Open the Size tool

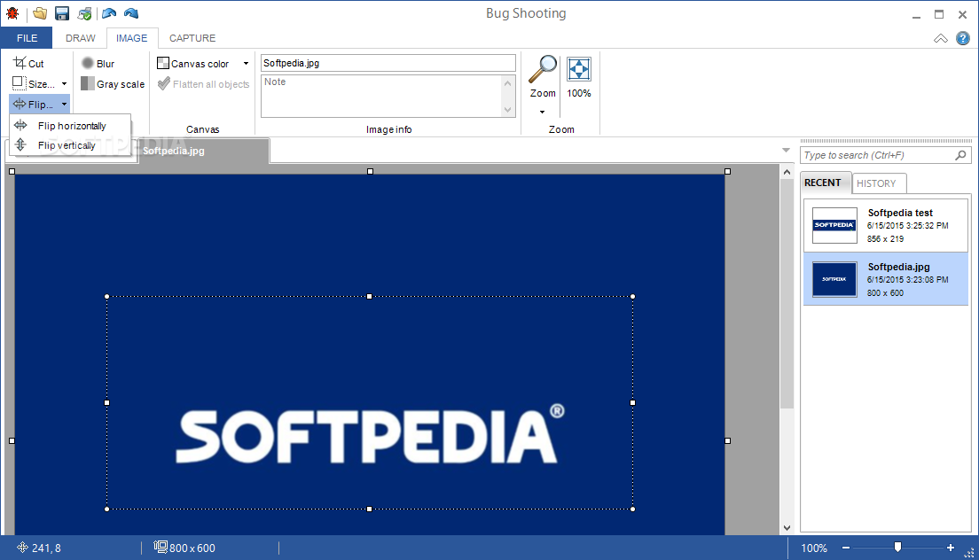coord(34,83)
